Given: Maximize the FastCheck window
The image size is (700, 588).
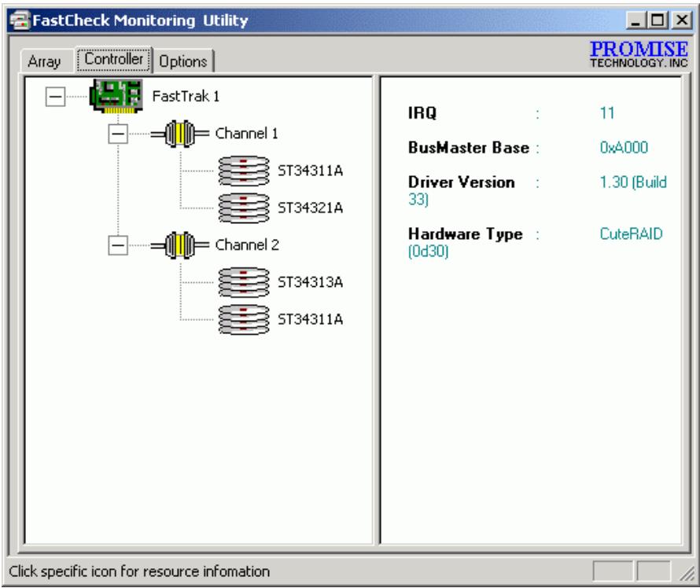Looking at the screenshot, I should 658,20.
